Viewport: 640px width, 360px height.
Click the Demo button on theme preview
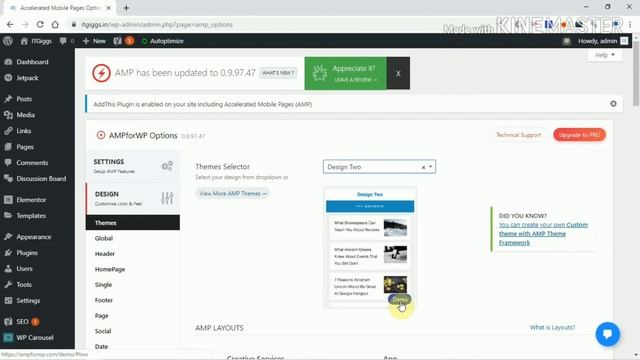[399, 300]
